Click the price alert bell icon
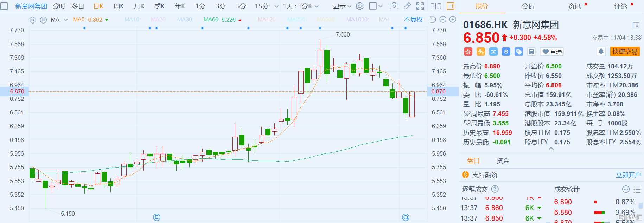Image resolution: width=644 pixels, height=223 pixels. [601, 52]
